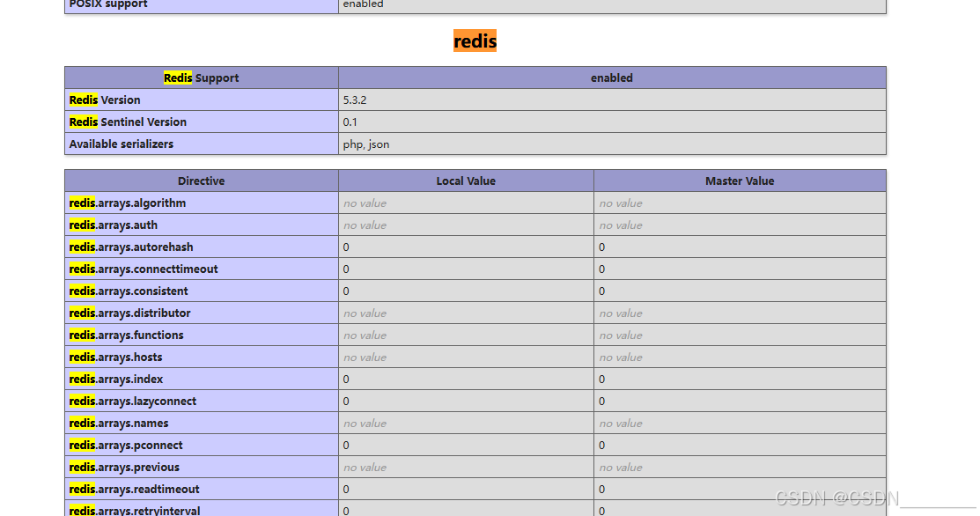Click local value of redis.arrays.names
The image size is (980, 516).
(467, 423)
